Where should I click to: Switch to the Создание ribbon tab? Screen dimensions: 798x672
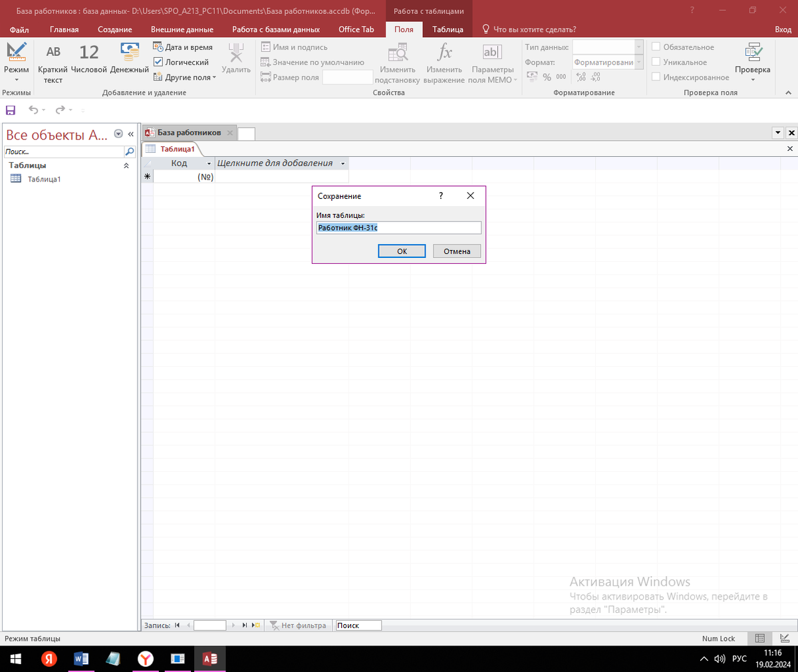pyautogui.click(x=114, y=29)
